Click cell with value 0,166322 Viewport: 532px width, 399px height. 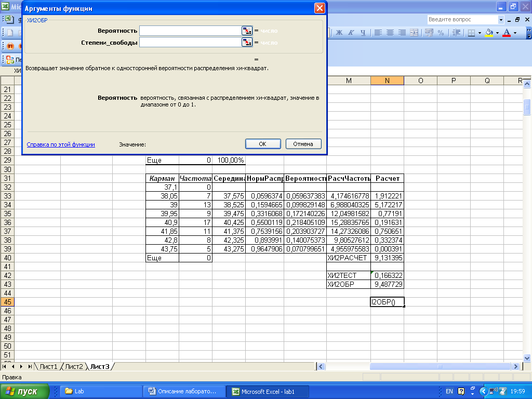click(387, 275)
